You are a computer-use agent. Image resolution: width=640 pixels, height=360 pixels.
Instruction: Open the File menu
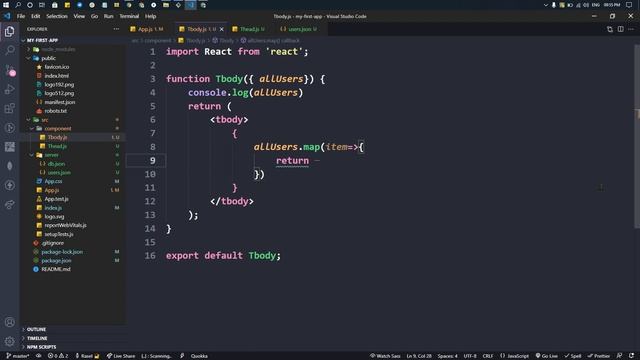coord(21,16)
